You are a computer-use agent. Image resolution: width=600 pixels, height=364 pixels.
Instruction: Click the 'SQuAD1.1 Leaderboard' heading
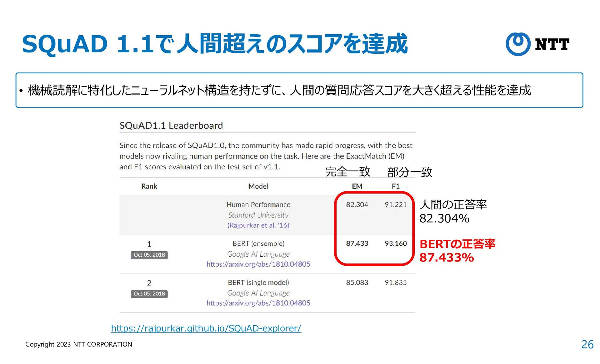tap(171, 125)
